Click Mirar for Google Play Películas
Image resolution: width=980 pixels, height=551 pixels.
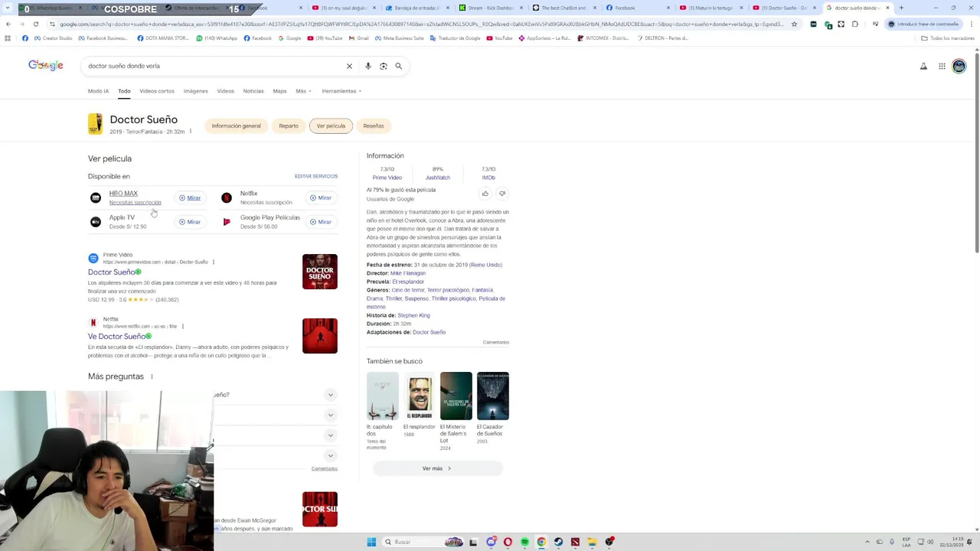pyautogui.click(x=320, y=222)
